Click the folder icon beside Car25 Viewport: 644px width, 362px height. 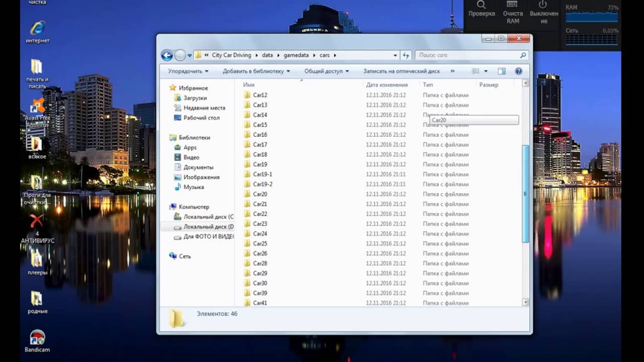[247, 243]
